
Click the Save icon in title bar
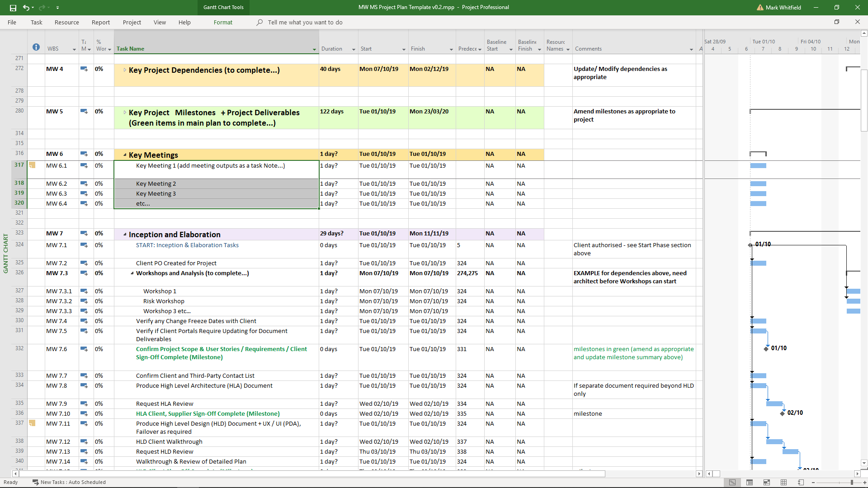pos(13,8)
